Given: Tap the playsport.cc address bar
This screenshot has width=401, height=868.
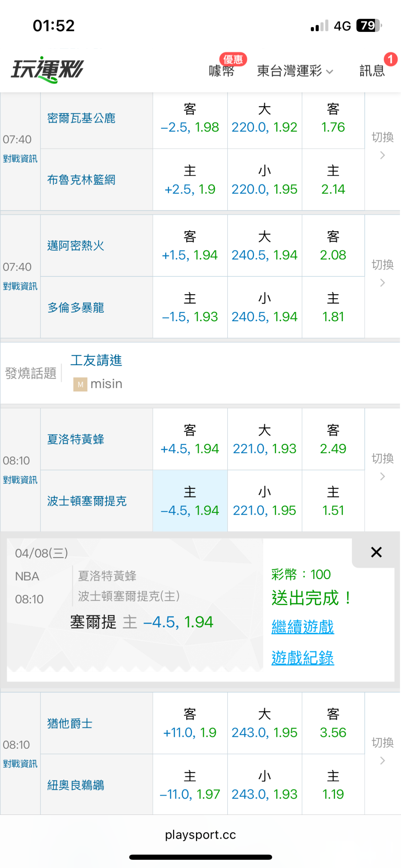Looking at the screenshot, I should pyautogui.click(x=200, y=835).
